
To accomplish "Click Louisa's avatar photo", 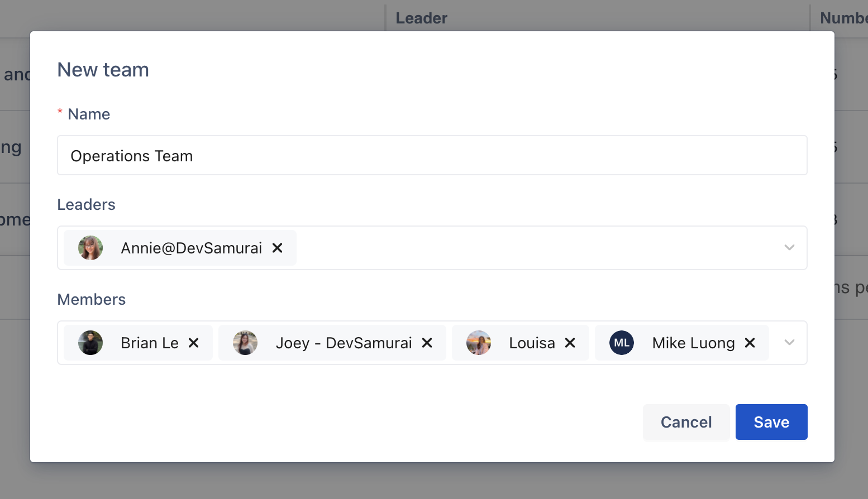I will click(479, 343).
